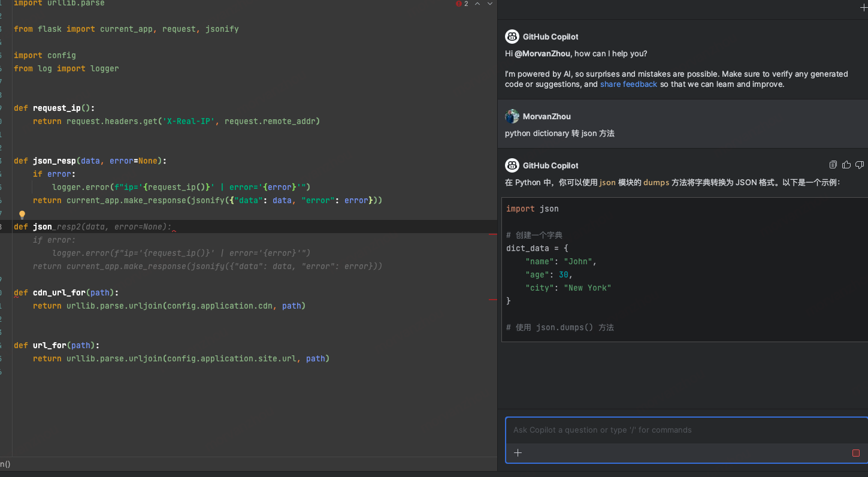Jump to previous highlighted error with up chevron
This screenshot has height=477, width=868.
tap(477, 4)
